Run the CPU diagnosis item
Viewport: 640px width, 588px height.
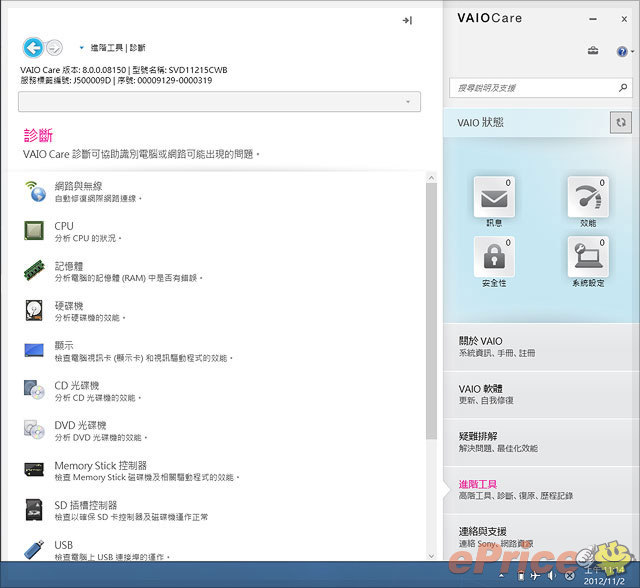tap(64, 231)
